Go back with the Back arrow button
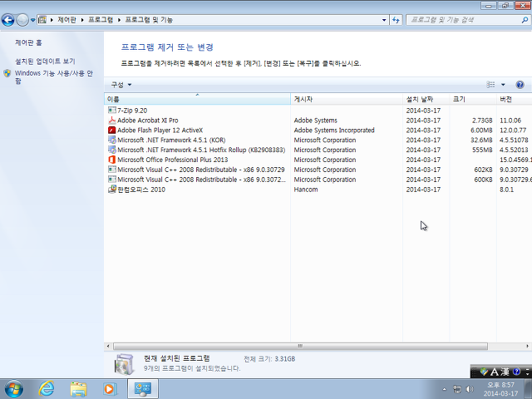 (x=7, y=20)
